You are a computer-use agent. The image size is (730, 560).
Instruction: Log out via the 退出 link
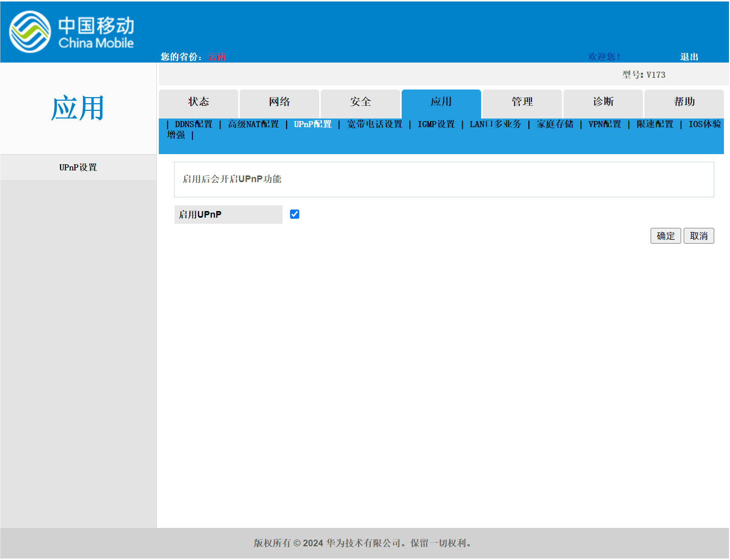tap(689, 57)
